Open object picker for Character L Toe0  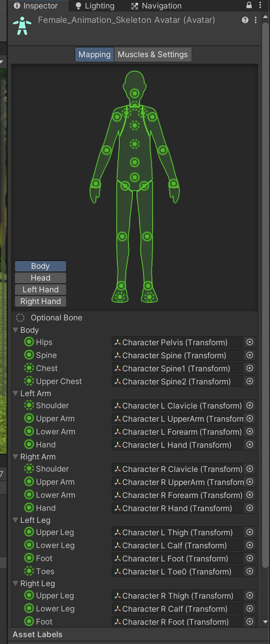[x=250, y=572]
